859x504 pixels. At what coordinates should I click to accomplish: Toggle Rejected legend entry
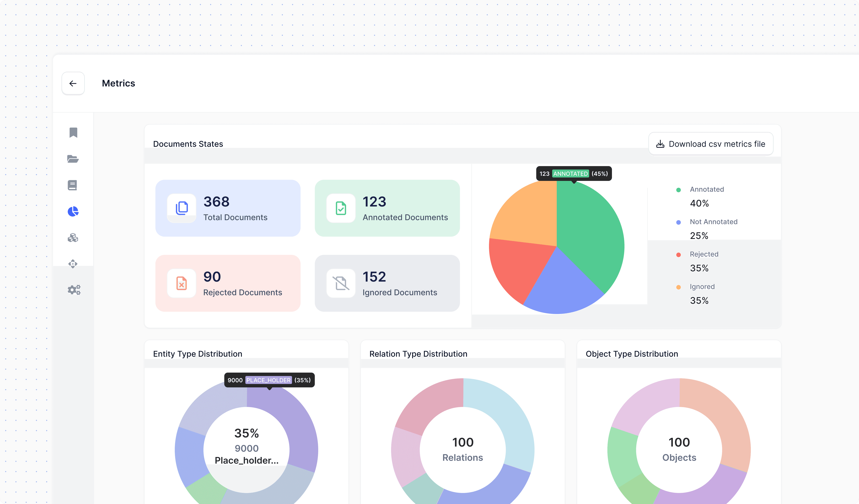click(x=704, y=254)
